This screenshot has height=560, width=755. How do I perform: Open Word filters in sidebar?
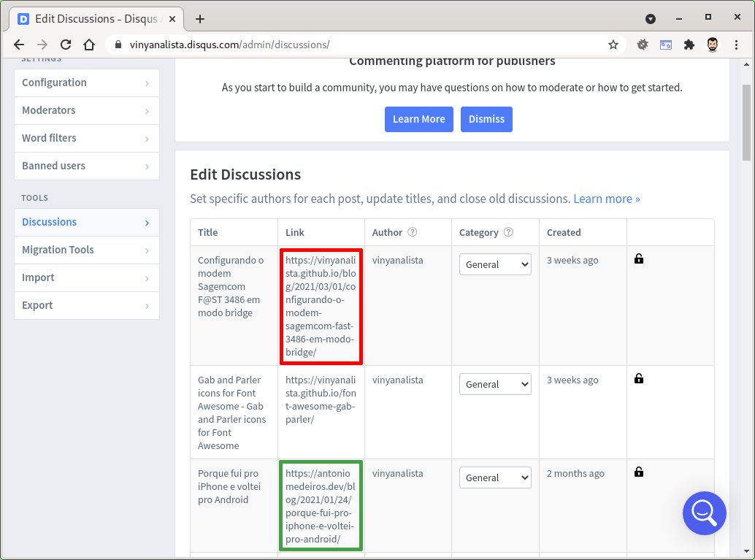pyautogui.click(x=87, y=138)
